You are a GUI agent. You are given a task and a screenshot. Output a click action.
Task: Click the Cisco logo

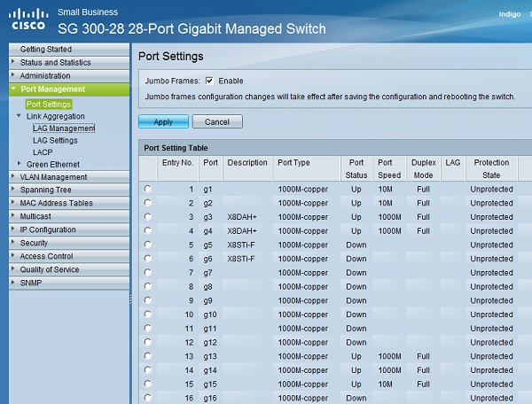click(x=28, y=19)
